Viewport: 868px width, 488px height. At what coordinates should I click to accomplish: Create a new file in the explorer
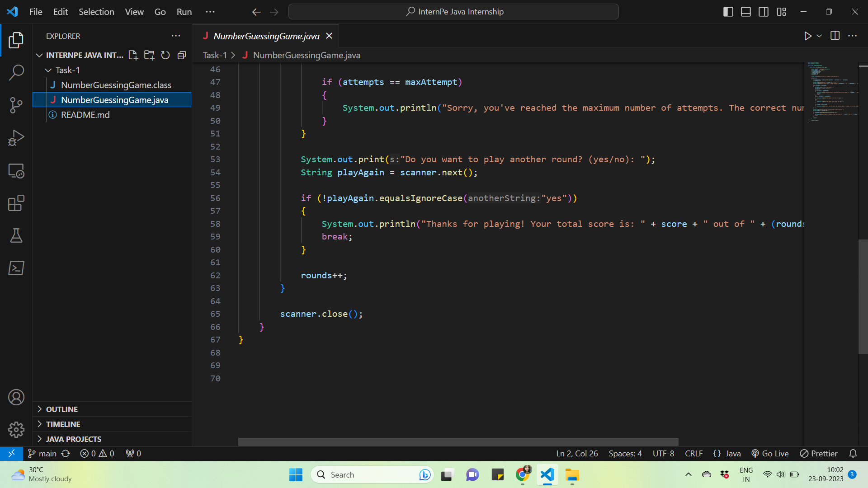(x=133, y=55)
